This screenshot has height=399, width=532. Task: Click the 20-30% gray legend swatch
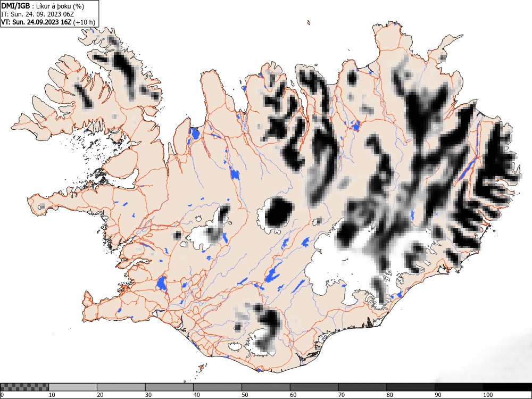(x=121, y=387)
